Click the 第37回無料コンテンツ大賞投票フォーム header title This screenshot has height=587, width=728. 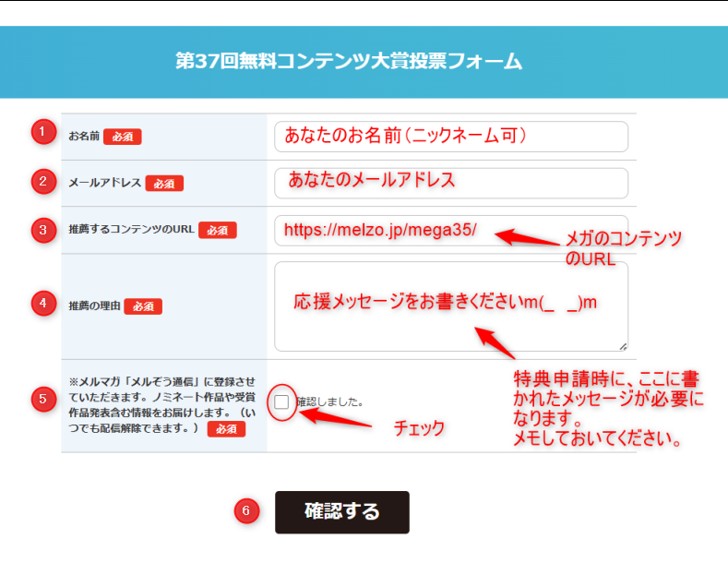(349, 62)
